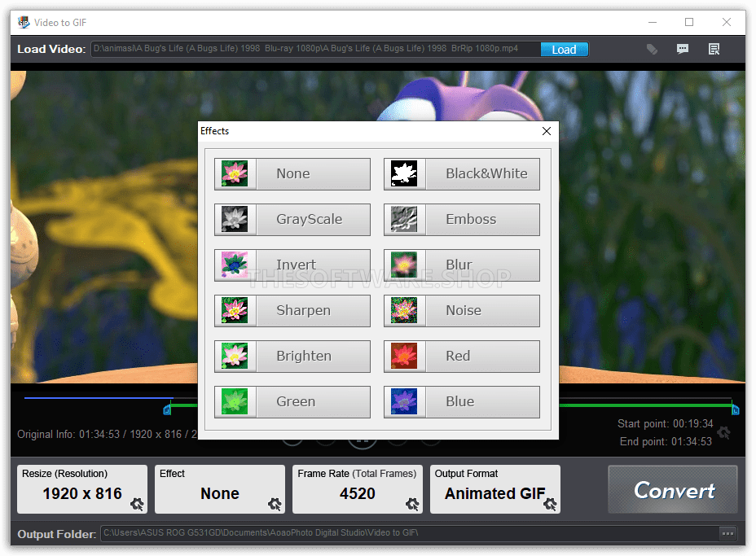Apply the Red color effect
The width and height of the screenshot is (756, 556).
pos(461,356)
